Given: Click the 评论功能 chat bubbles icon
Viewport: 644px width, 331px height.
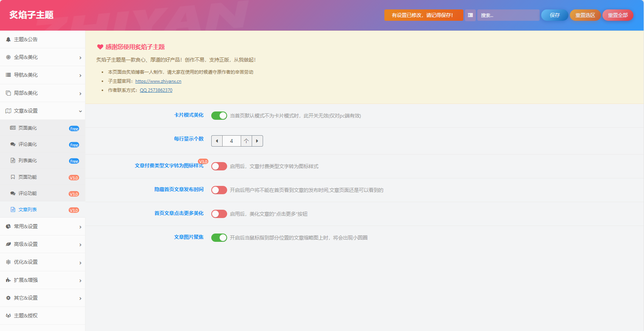Looking at the screenshot, I should (13, 193).
